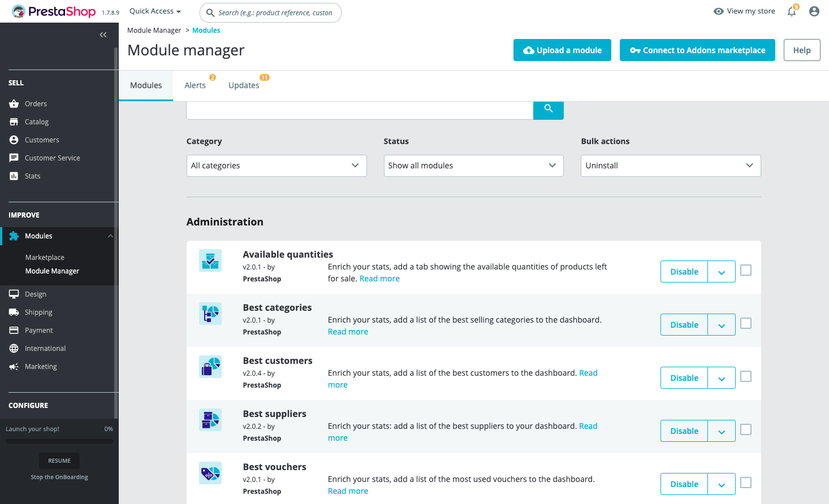Screen dimensions: 829x504
Task: Click Stop the OnBoarding link
Action: (59, 477)
